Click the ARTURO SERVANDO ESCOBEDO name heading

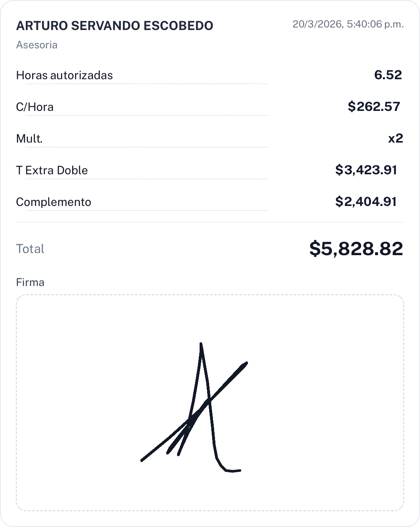(x=115, y=26)
